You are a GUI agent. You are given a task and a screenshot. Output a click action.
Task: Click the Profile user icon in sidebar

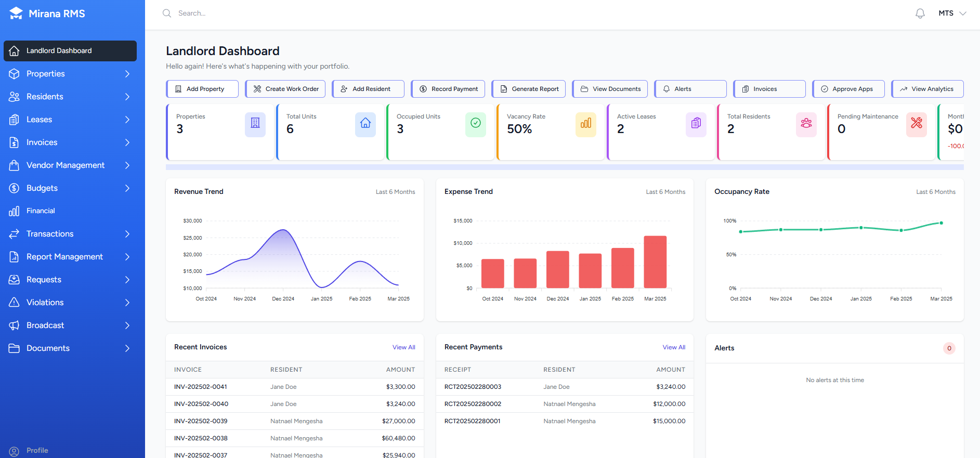point(14,451)
